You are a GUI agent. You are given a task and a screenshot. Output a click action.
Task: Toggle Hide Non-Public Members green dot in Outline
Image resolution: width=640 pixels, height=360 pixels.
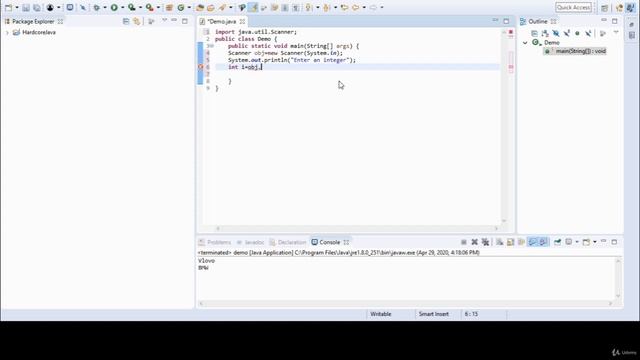(x=577, y=33)
